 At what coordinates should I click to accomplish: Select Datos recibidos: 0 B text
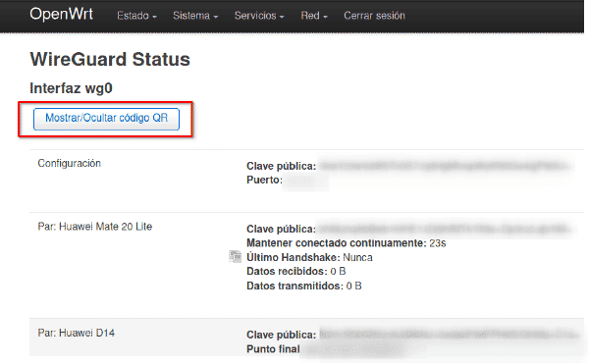tap(296, 272)
